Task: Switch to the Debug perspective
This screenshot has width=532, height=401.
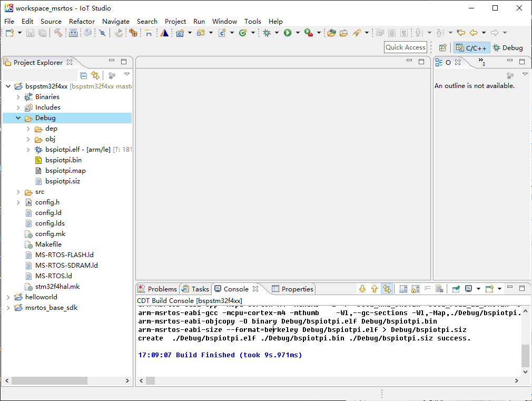Action: click(x=507, y=47)
